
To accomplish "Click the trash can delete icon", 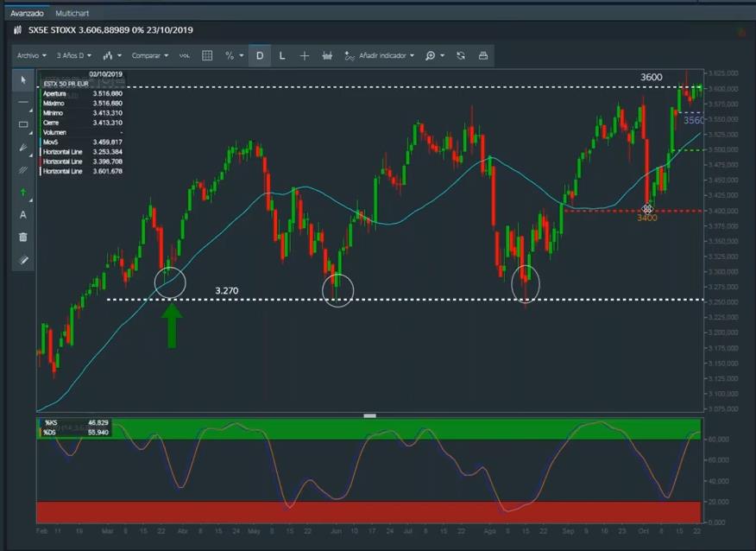I will [x=23, y=237].
